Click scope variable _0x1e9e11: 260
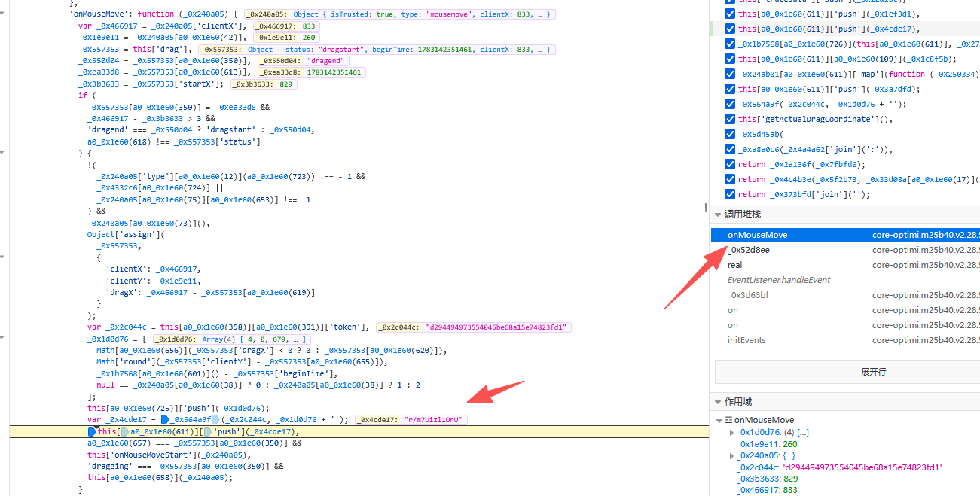This screenshot has height=496, width=980. (765, 444)
